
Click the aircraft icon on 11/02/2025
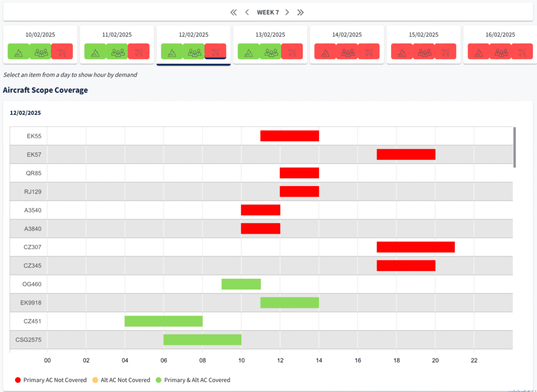tap(138, 51)
